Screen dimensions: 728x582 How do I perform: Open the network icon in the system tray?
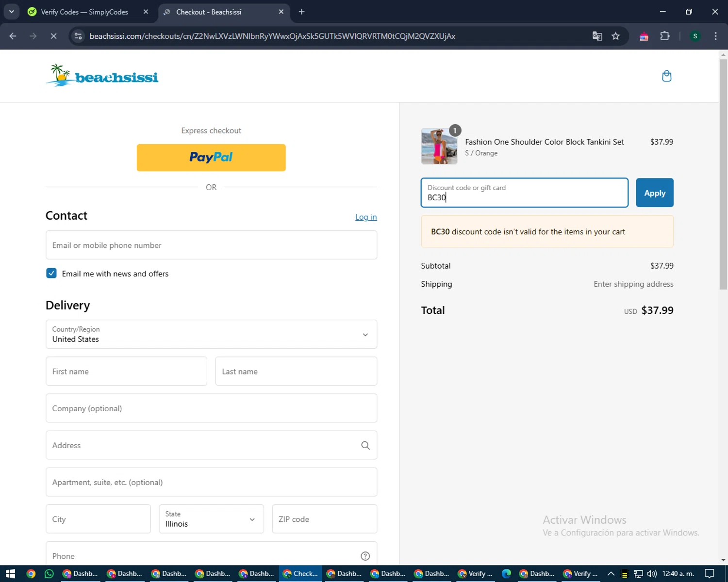click(638, 574)
